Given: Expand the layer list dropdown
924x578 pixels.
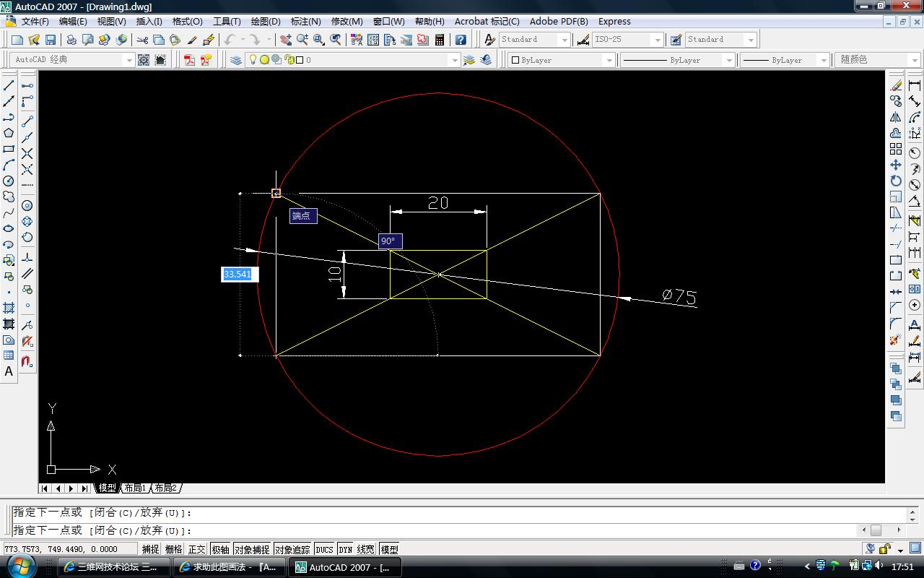Looking at the screenshot, I should coord(455,60).
